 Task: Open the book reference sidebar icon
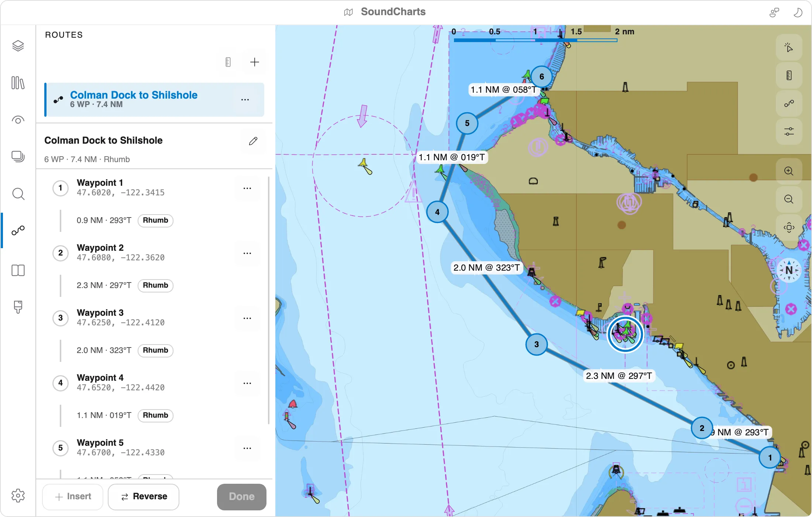click(x=18, y=270)
